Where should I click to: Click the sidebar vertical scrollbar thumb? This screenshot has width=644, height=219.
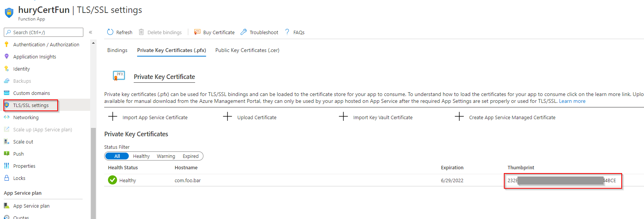click(93, 173)
